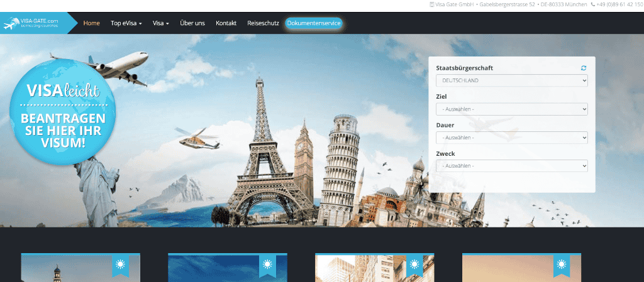Click the refresh icon beside Staatsbürgerschaft
This screenshot has width=644, height=282.
coord(584,68)
